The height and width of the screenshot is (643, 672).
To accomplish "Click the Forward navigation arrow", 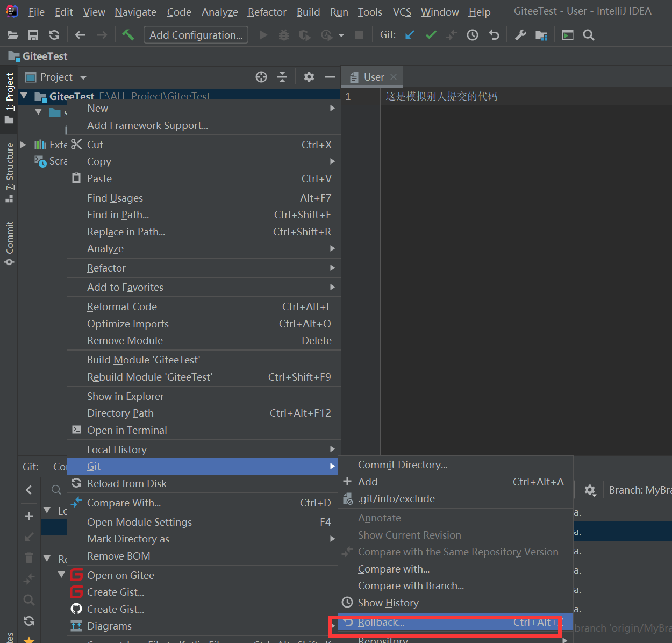I will (102, 35).
